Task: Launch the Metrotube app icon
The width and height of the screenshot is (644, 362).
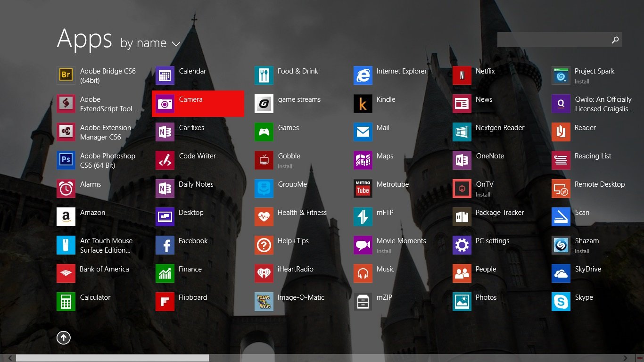Action: pos(363,189)
